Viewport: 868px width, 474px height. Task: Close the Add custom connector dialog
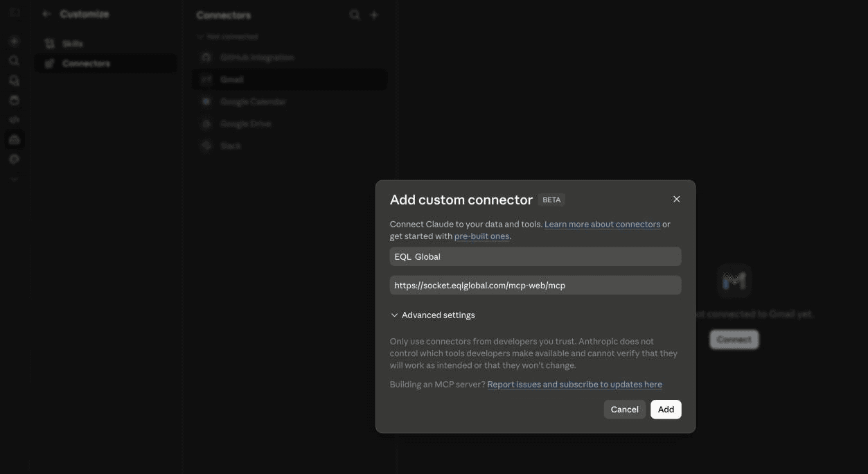coord(676,200)
